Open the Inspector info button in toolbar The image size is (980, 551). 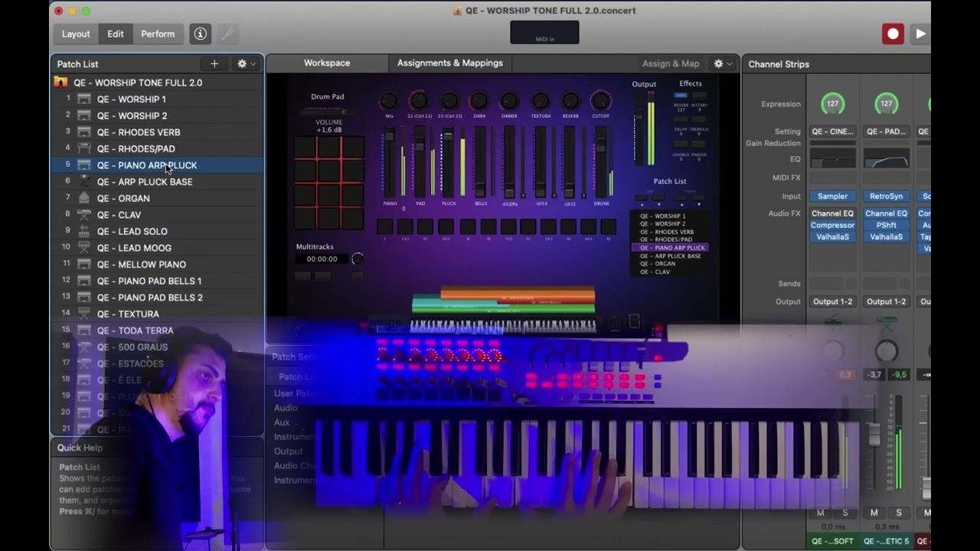[x=200, y=34]
